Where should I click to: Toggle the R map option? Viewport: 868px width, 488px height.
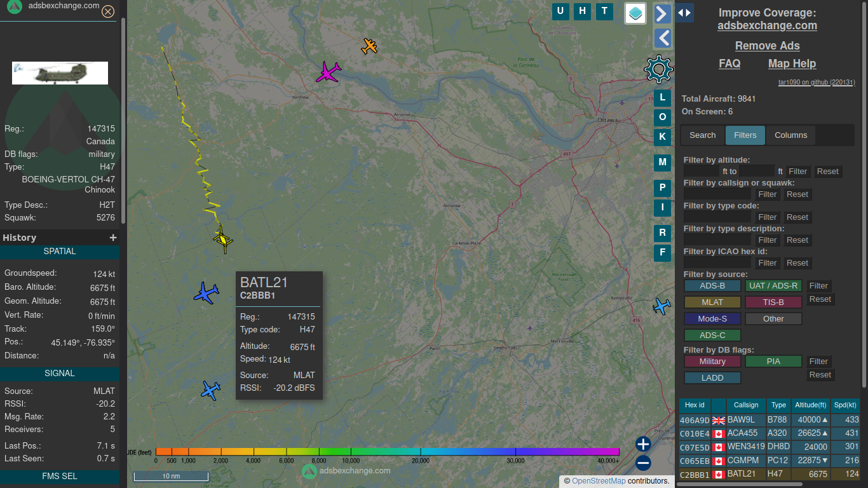[x=663, y=233]
